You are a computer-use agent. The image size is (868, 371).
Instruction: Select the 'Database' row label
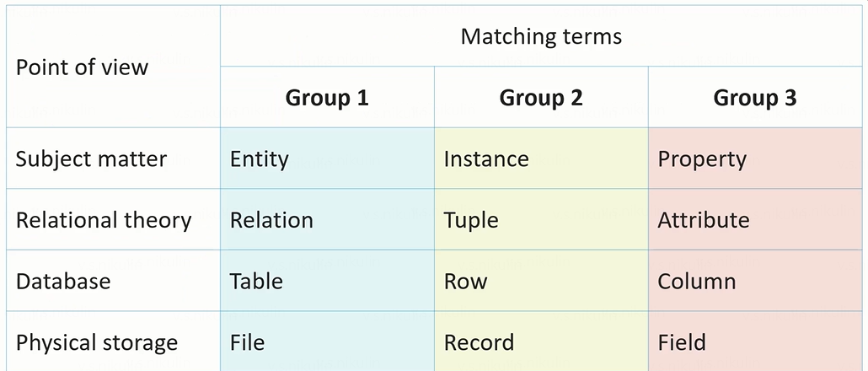(63, 281)
